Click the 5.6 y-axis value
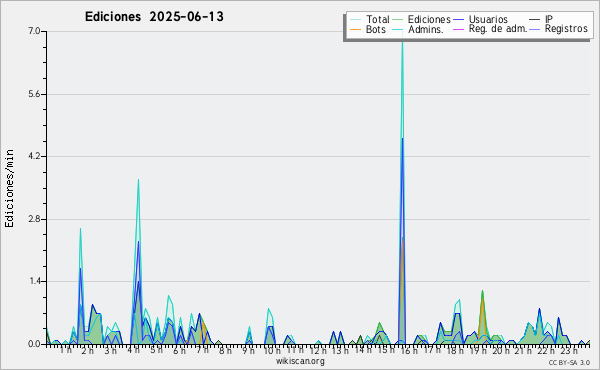Image resolution: width=600 pixels, height=370 pixels. click(34, 94)
